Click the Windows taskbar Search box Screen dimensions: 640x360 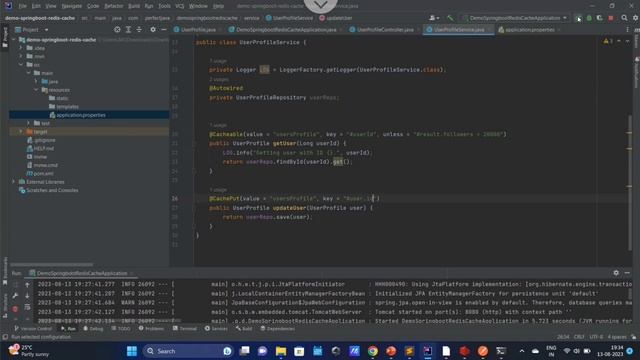tap(188, 351)
